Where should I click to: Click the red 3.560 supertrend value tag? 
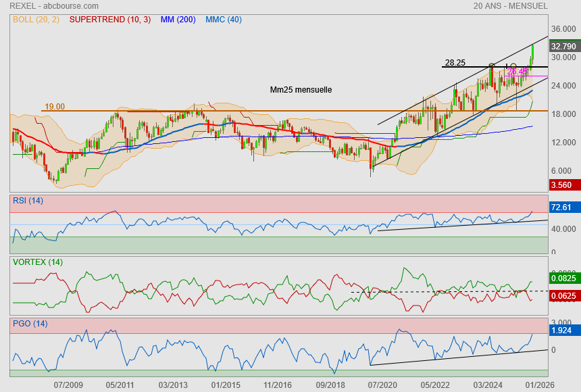562,185
